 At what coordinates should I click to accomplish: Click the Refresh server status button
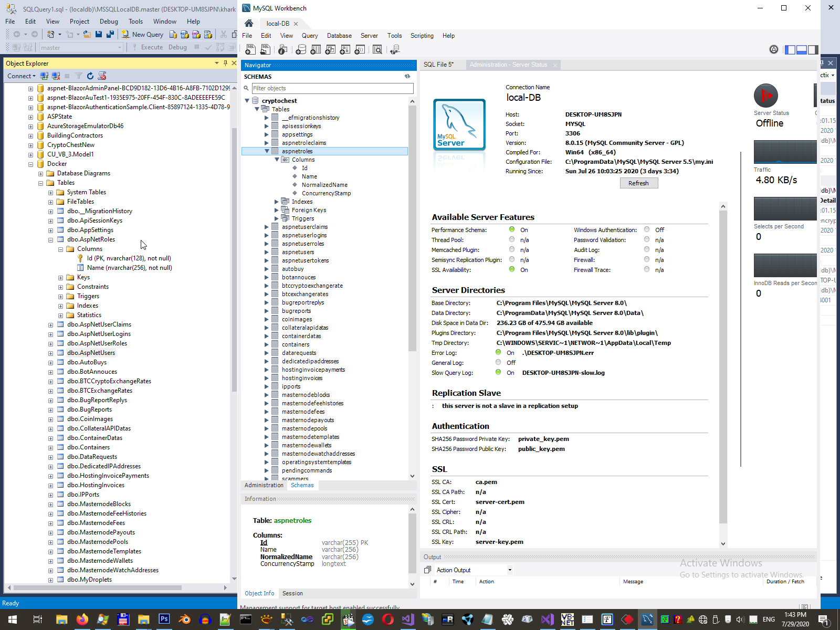[x=638, y=183]
